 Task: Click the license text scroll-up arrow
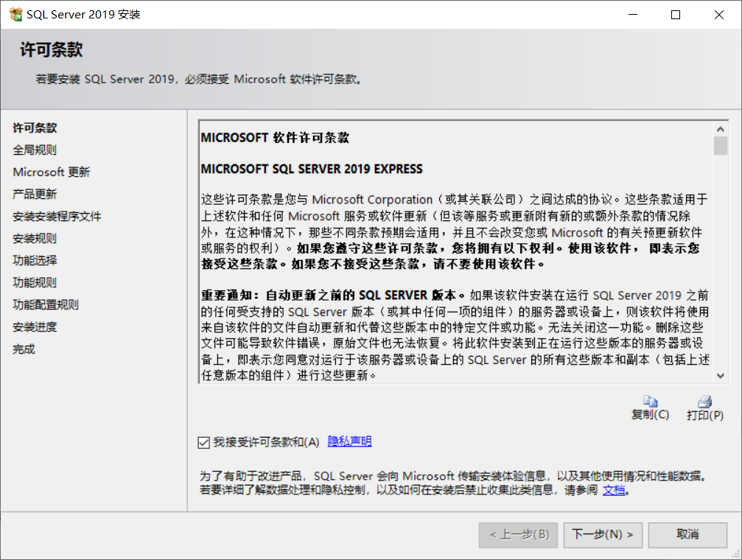(720, 129)
